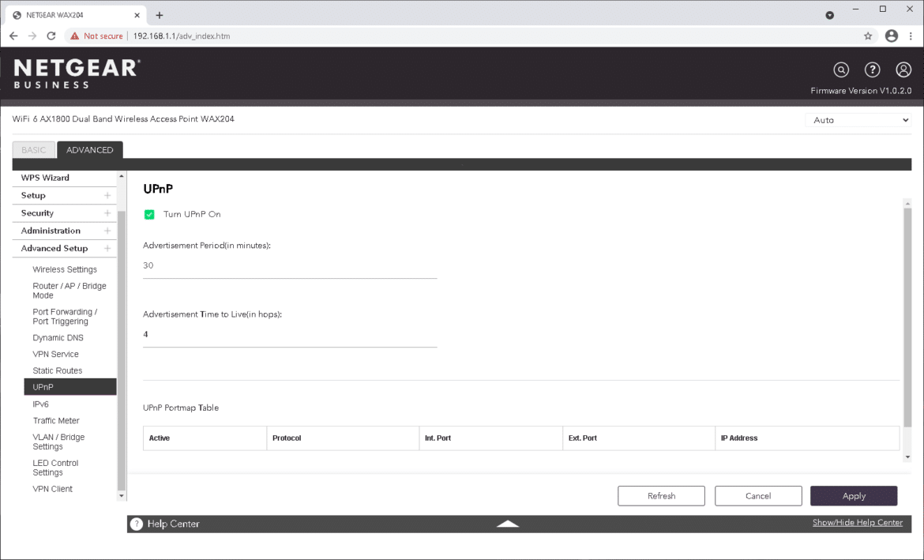Open Port Forwarding / Port Triggering
The height and width of the screenshot is (560, 924).
(65, 317)
